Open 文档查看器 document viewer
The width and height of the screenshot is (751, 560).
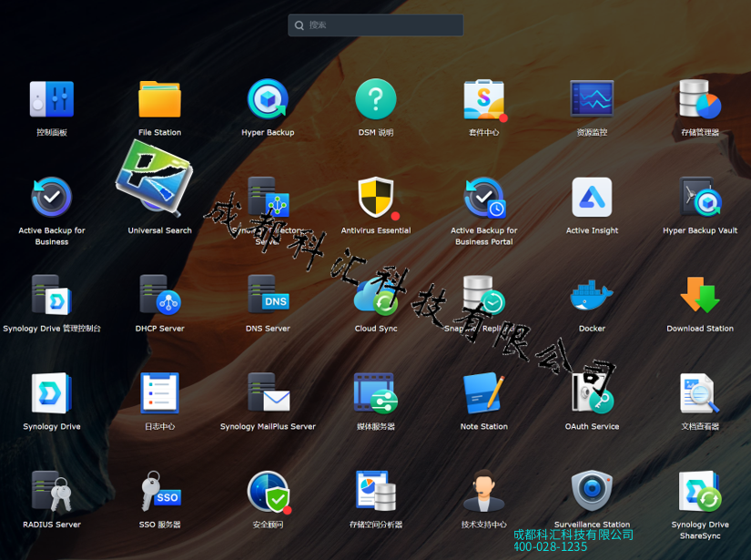(x=700, y=393)
